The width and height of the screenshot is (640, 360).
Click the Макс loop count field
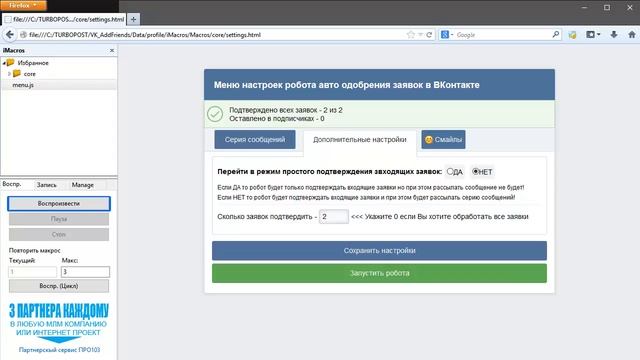(85, 271)
